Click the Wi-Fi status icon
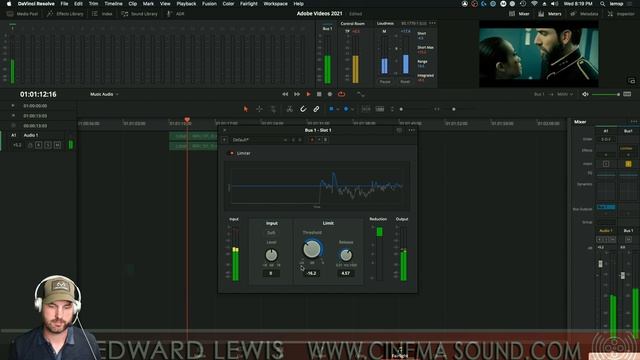The image size is (640, 360). click(534, 4)
